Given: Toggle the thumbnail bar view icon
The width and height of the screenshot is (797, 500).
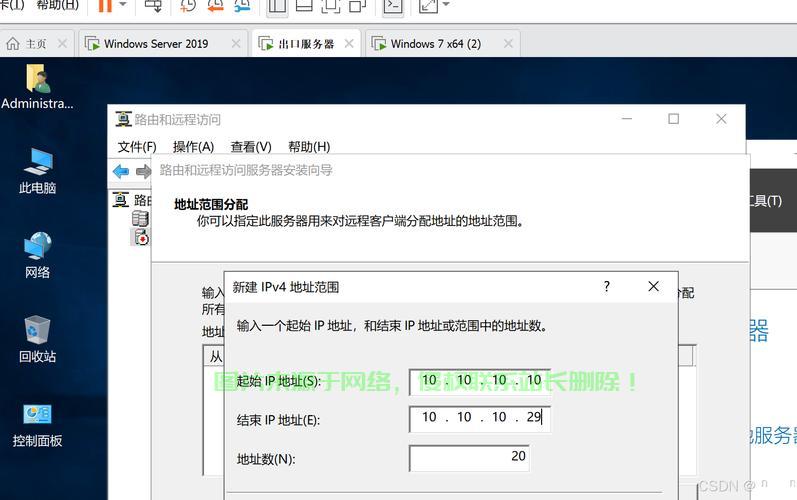Looking at the screenshot, I should tap(304, 5).
